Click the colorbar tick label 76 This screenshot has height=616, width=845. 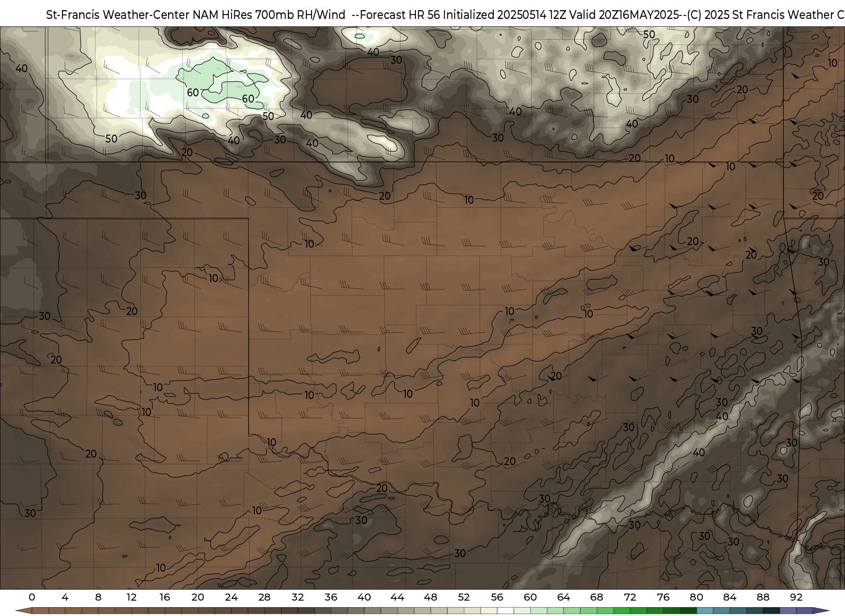(x=663, y=597)
